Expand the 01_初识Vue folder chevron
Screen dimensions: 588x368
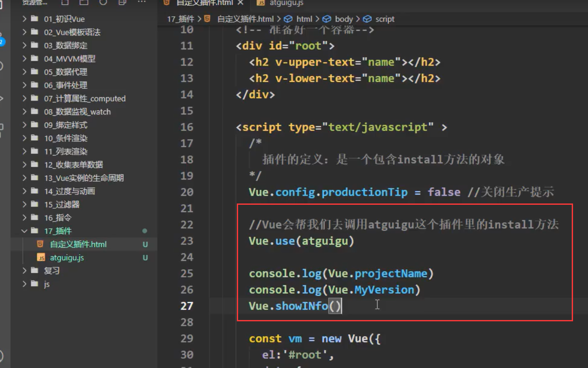(x=24, y=19)
